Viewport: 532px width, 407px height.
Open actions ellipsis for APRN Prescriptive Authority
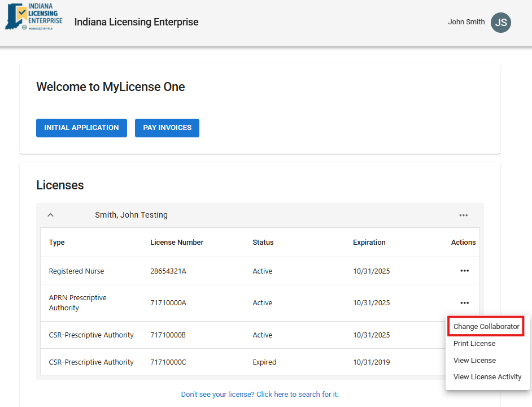(x=464, y=302)
